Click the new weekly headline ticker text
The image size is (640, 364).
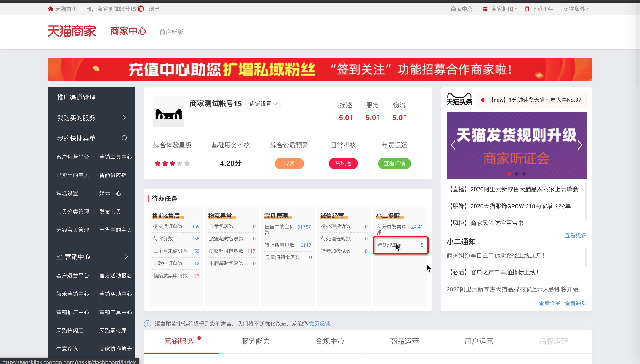[x=534, y=100]
